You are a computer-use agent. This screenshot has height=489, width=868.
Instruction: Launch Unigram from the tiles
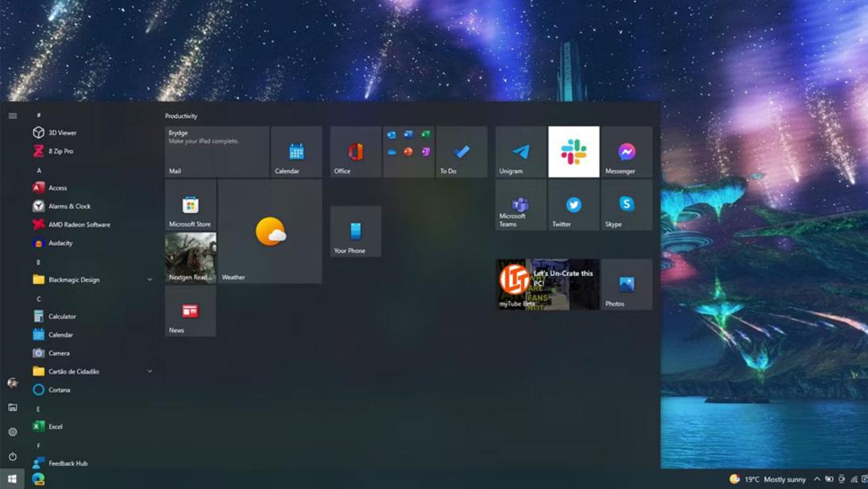coord(520,152)
